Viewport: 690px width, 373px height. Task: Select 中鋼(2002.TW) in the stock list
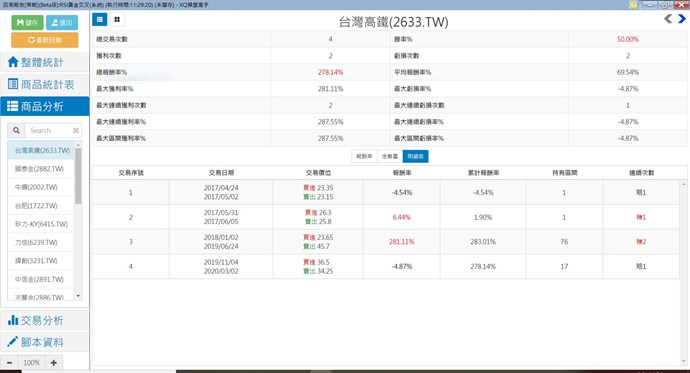41,187
